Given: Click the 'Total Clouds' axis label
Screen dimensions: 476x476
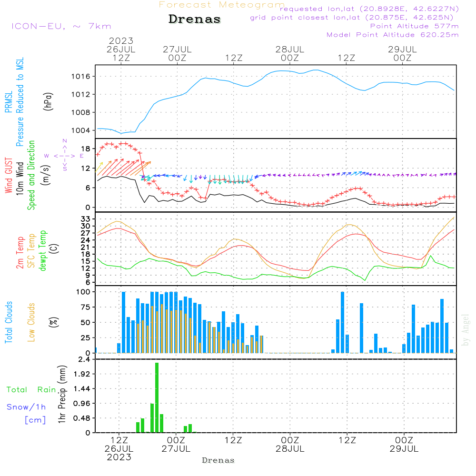Looking at the screenshot, I should [9, 322].
